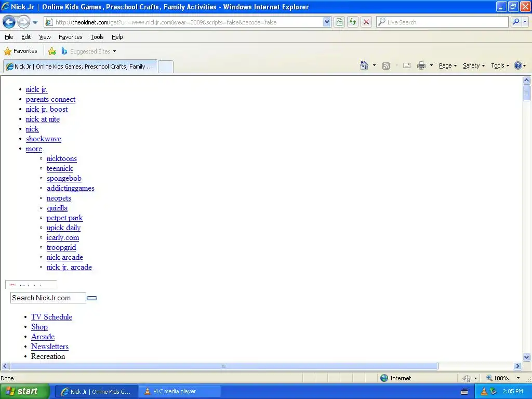Click the Add to Favorites Bar icon
Image resolution: width=532 pixels, height=399 pixels.
click(52, 51)
